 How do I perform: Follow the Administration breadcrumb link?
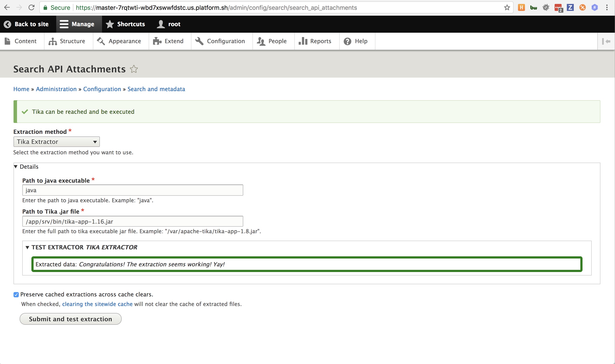[56, 89]
